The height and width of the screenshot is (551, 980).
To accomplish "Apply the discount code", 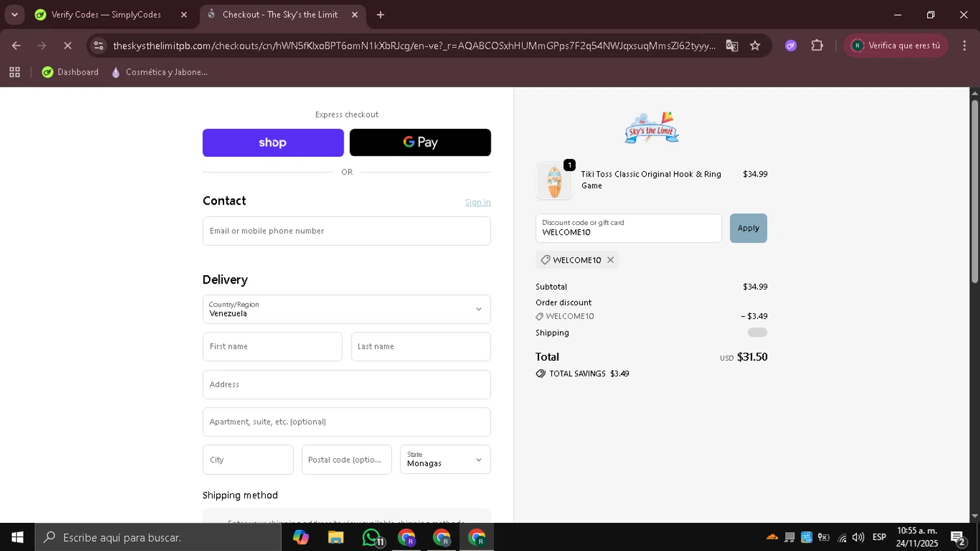I will tap(748, 228).
